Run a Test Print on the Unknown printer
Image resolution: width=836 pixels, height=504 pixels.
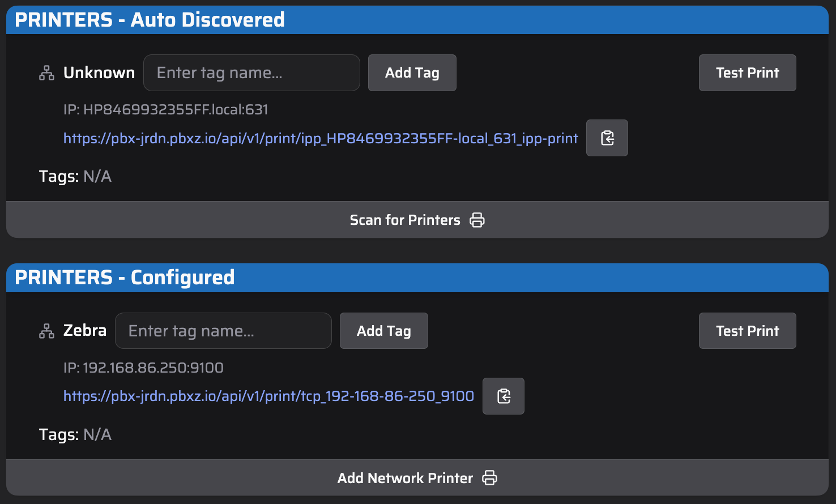[x=747, y=72]
